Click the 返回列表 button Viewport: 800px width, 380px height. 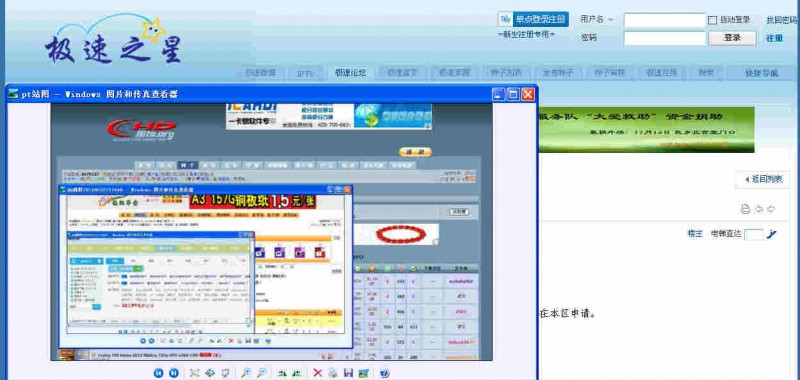point(762,179)
